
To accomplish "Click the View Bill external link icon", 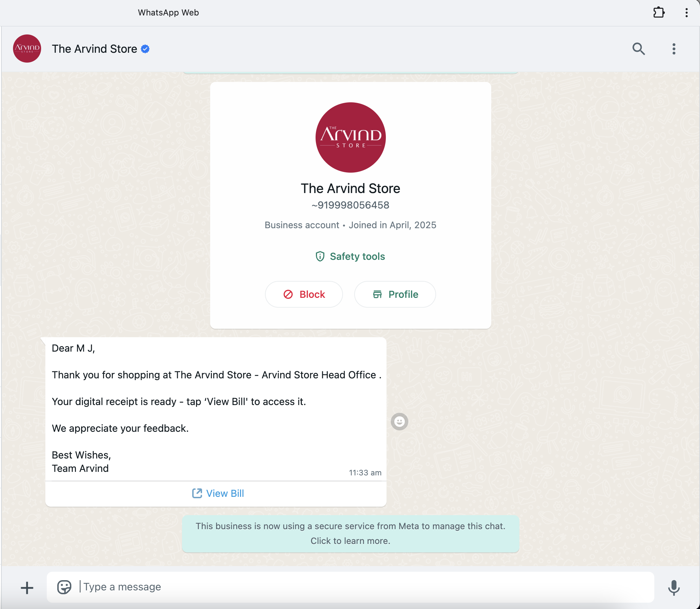I will (x=197, y=493).
